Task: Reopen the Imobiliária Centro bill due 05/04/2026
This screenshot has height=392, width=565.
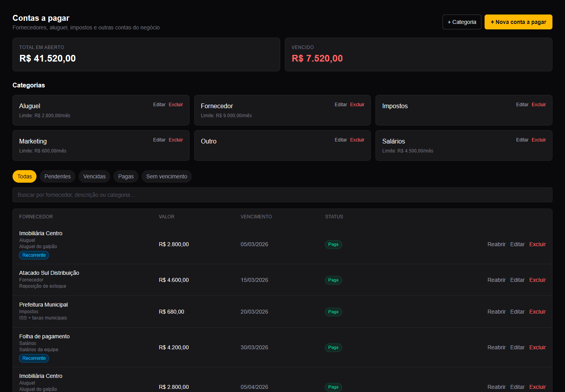Action: [497, 387]
